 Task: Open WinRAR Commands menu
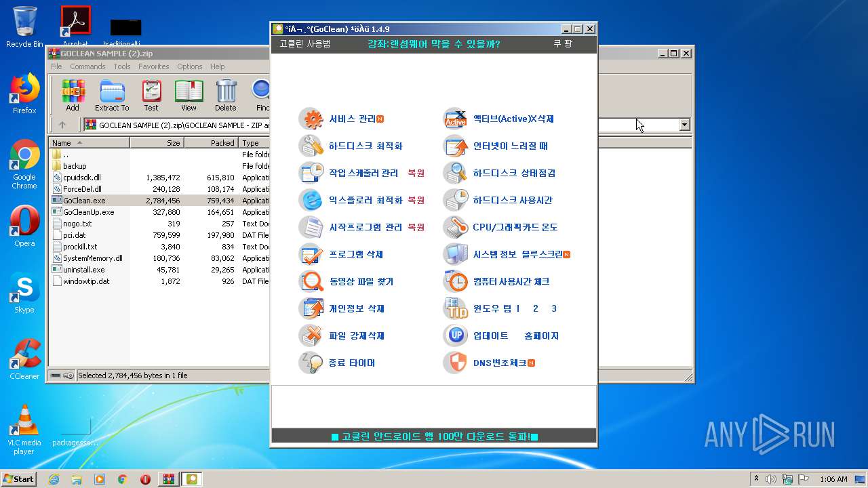[87, 66]
